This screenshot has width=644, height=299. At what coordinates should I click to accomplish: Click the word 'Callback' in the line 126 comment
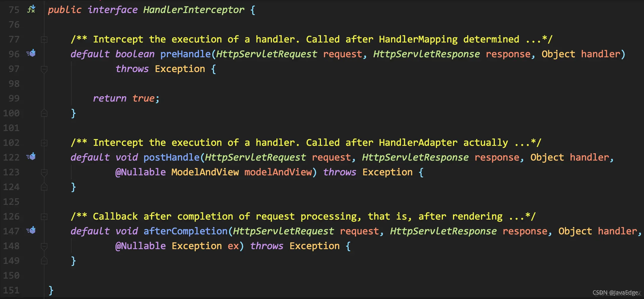click(x=115, y=216)
